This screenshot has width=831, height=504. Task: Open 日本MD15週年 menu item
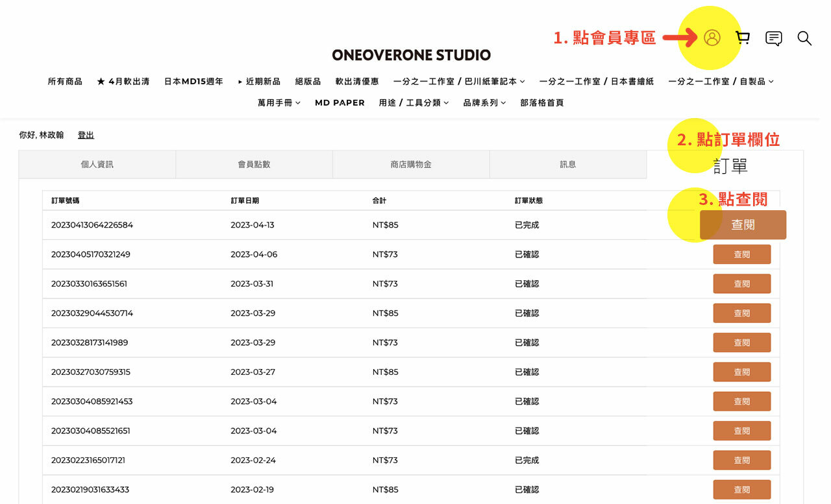tap(193, 82)
